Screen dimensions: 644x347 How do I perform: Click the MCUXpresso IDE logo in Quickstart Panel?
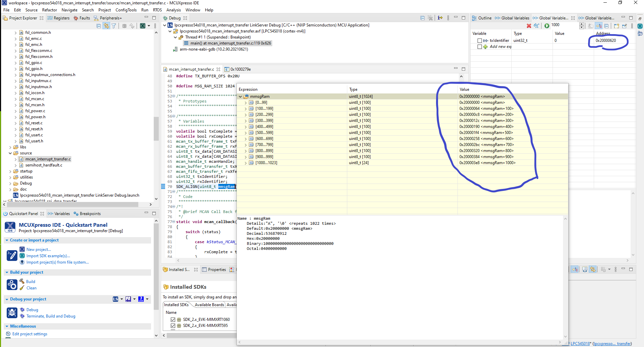tap(10, 227)
